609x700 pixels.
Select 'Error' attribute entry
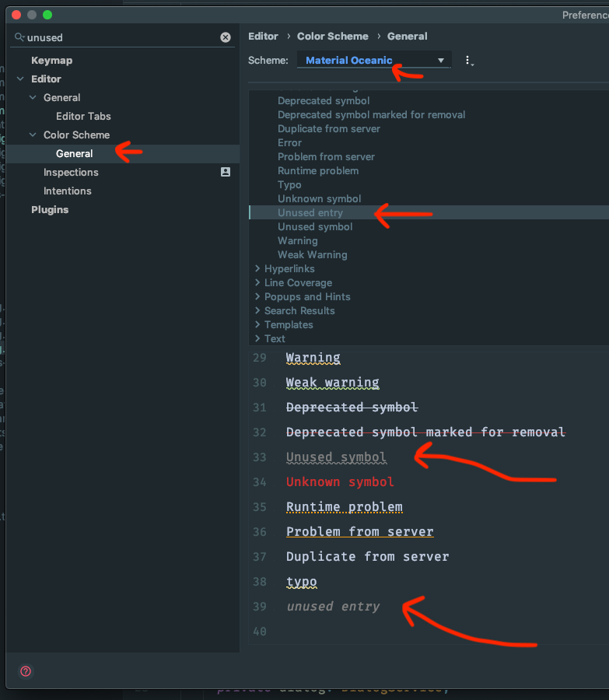pos(290,143)
